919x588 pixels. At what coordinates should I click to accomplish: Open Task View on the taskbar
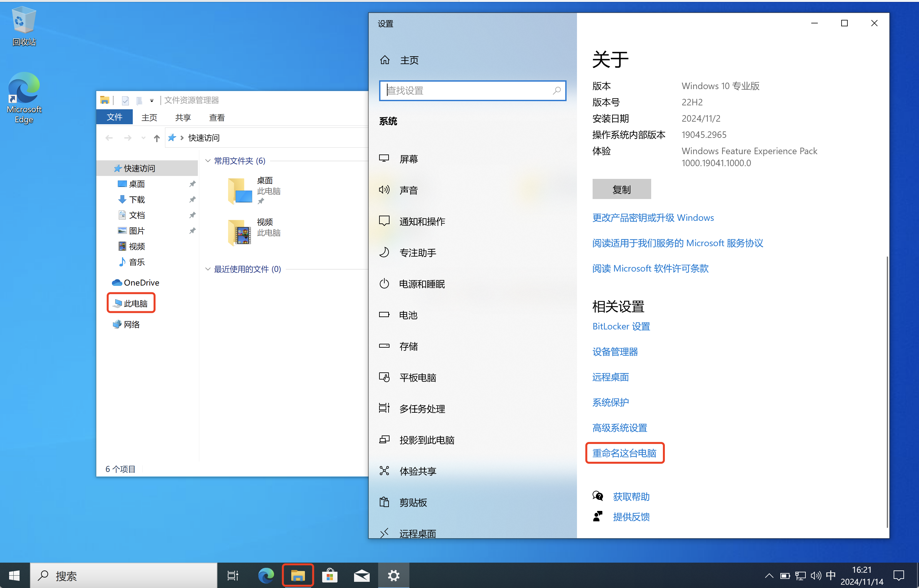coord(233,575)
